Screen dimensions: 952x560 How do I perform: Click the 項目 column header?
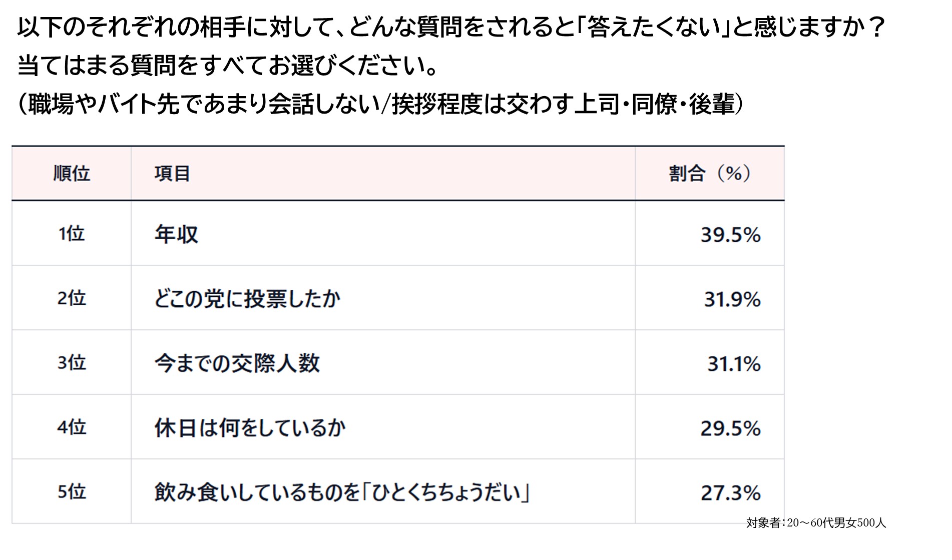click(x=172, y=174)
